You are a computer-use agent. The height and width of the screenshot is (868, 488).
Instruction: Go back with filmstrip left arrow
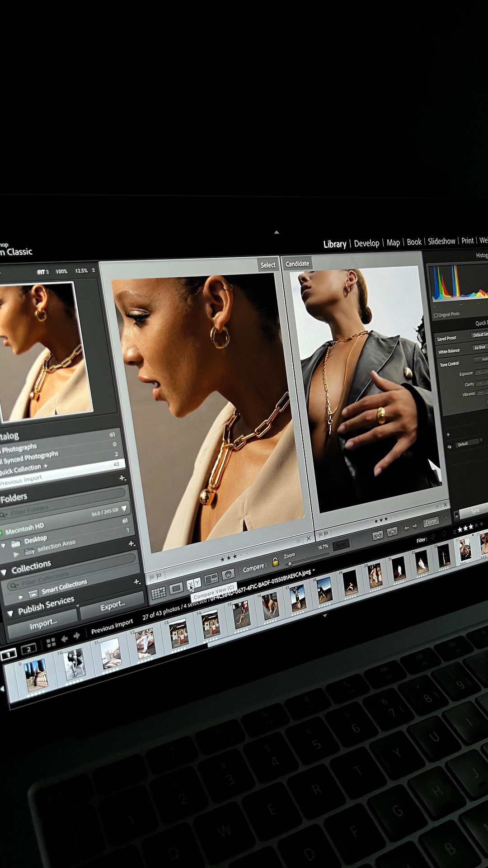[x=64, y=638]
